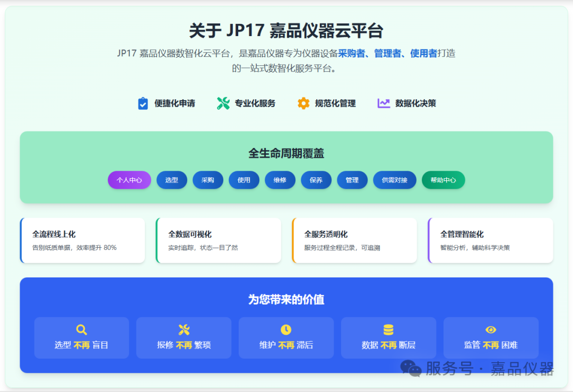This screenshot has width=573, height=392.
Task: Click the wrench tools icon beside 专业化服务
Action: point(223,103)
